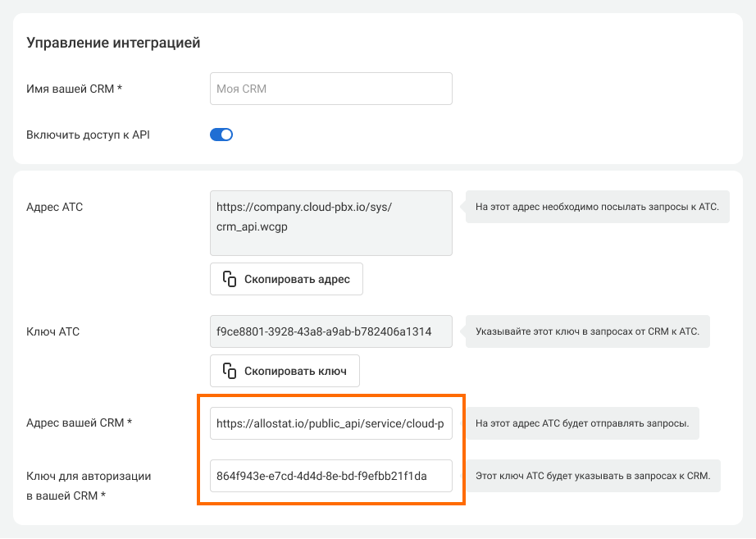The height and width of the screenshot is (539, 756).
Task: Focus the CRM authorization key input
Action: pyautogui.click(x=330, y=476)
